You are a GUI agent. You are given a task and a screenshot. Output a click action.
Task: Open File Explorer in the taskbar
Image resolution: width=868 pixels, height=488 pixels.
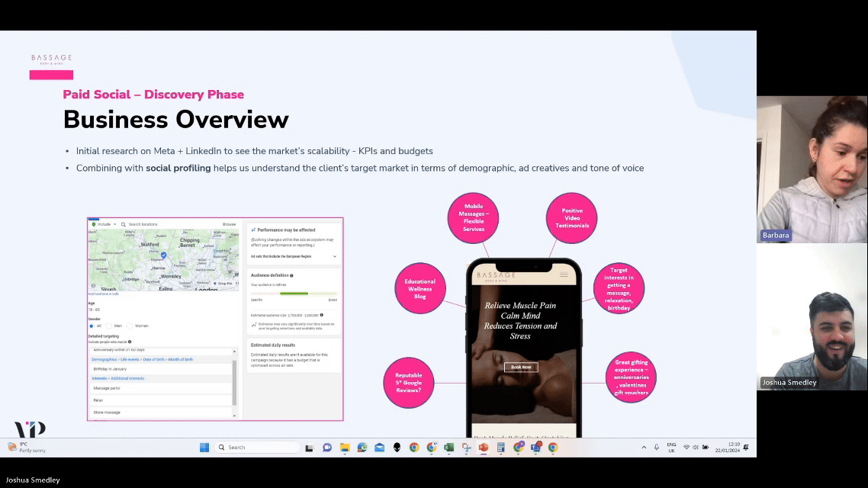click(345, 447)
